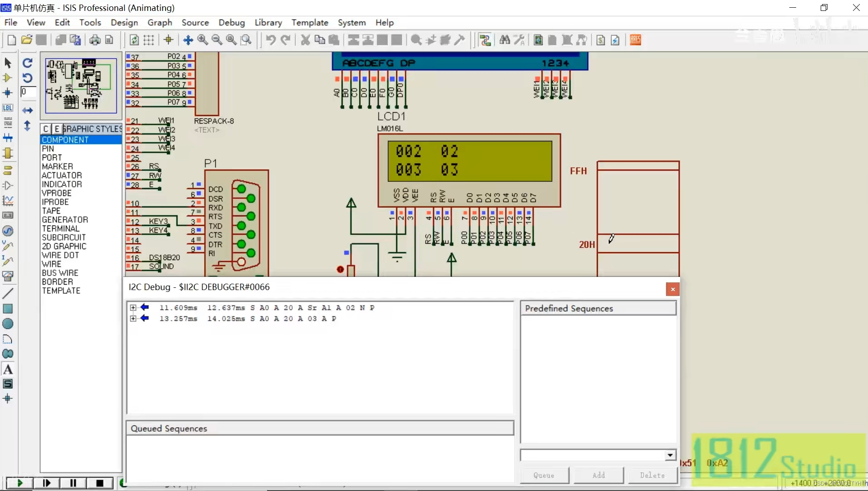
Task: Click the Pan center-at-cursor icon
Action: [x=188, y=40]
